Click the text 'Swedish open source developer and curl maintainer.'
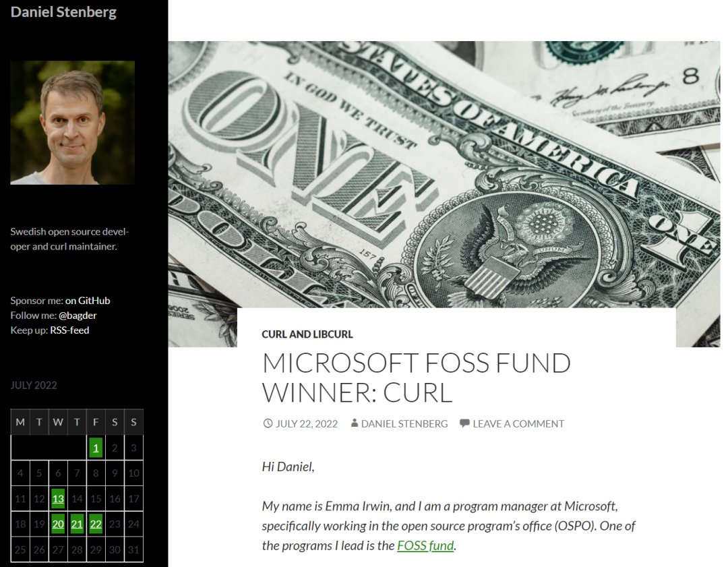Screen dimensions: 728x567 click(x=69, y=239)
